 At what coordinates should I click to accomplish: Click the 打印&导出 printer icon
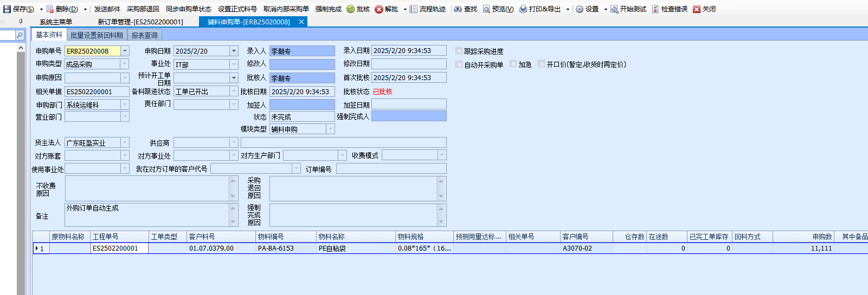point(523,9)
